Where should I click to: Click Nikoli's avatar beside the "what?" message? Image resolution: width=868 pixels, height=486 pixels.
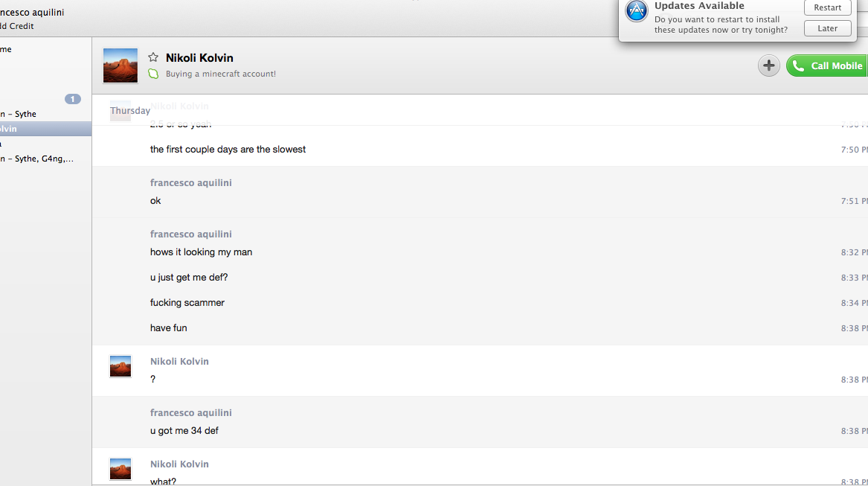120,469
